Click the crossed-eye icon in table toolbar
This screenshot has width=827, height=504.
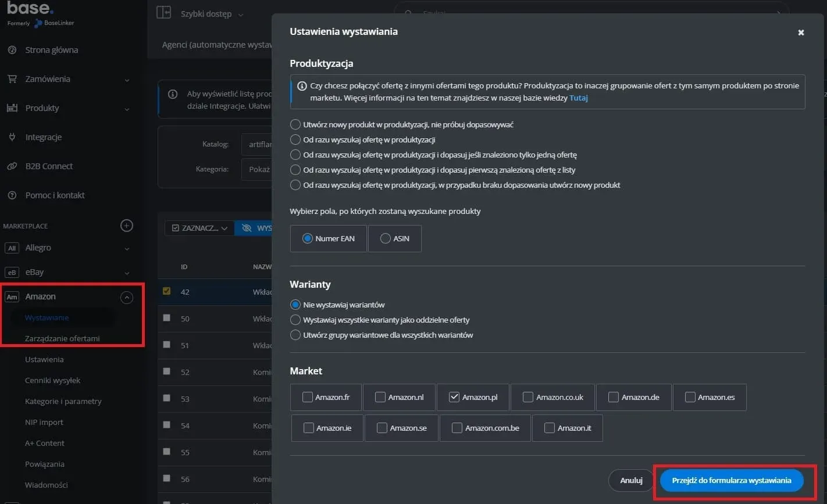[x=247, y=228]
